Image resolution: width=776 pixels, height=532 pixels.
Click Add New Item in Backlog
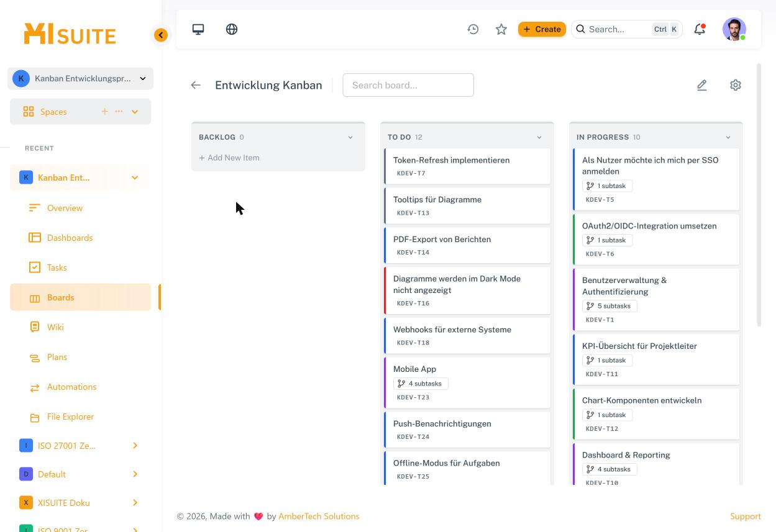pyautogui.click(x=229, y=158)
